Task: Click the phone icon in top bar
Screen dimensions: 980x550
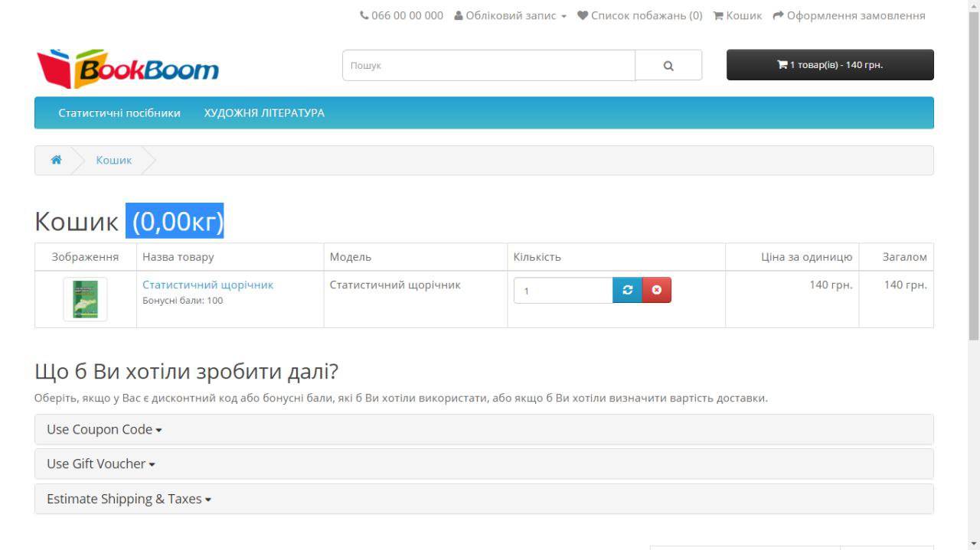Action: (x=364, y=15)
